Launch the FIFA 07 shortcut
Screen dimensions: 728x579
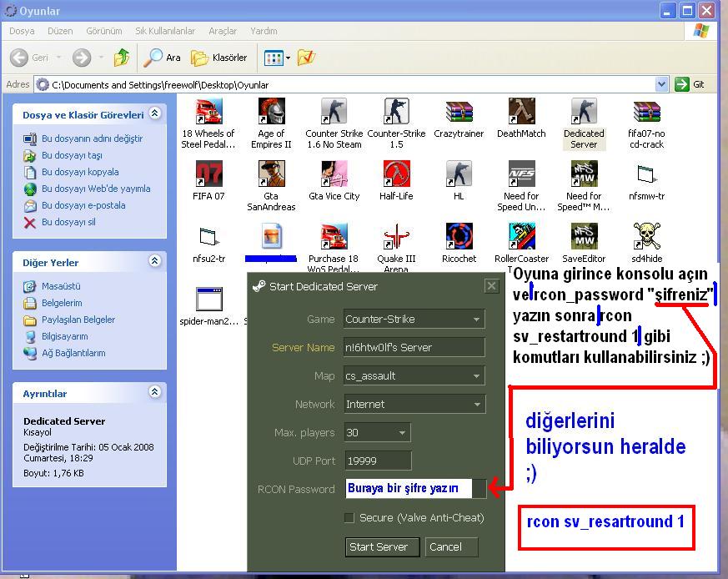pyautogui.click(x=208, y=181)
